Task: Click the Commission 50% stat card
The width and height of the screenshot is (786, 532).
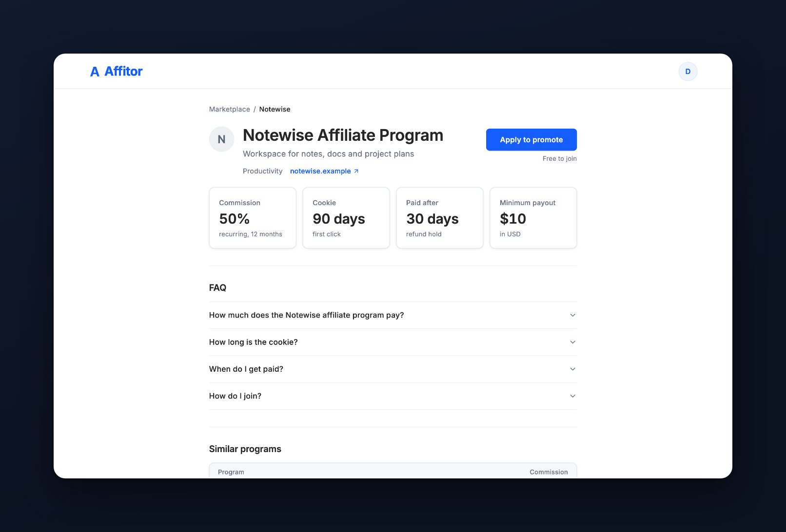Action: pyautogui.click(x=253, y=218)
